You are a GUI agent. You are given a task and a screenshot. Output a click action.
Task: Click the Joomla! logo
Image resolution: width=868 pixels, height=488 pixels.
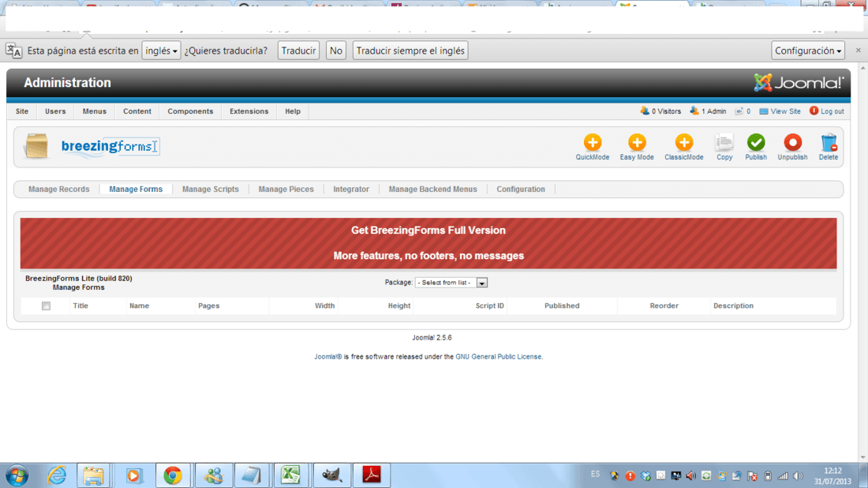tap(799, 83)
